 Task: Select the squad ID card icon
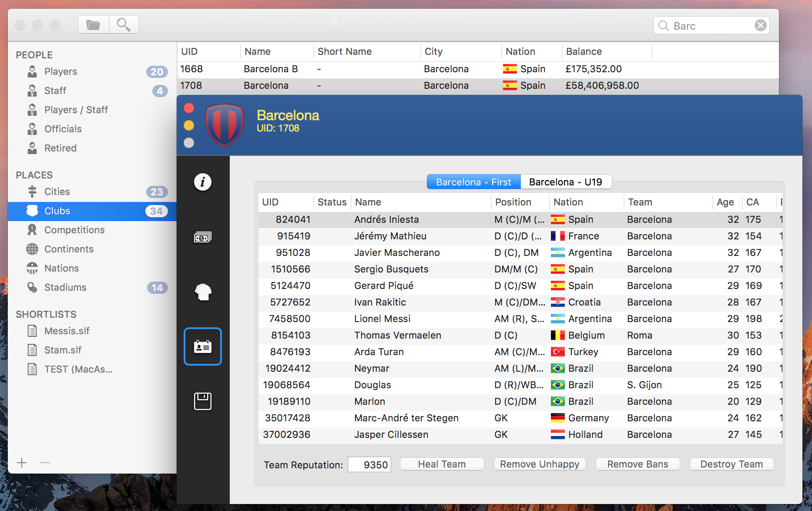tap(203, 346)
